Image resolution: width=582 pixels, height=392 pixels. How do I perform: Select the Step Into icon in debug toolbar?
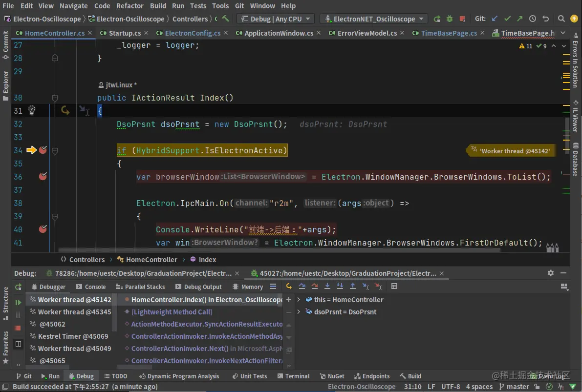327,286
